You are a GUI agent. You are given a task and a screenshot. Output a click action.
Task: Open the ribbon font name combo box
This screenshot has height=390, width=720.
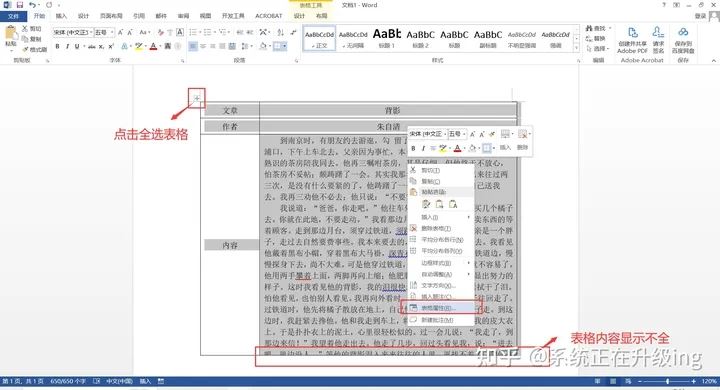coord(73,32)
